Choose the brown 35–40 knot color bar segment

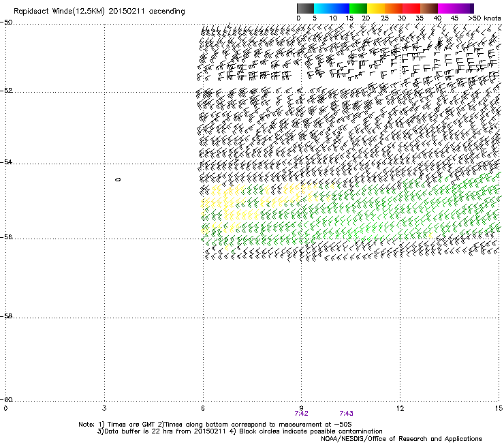coord(429,8)
